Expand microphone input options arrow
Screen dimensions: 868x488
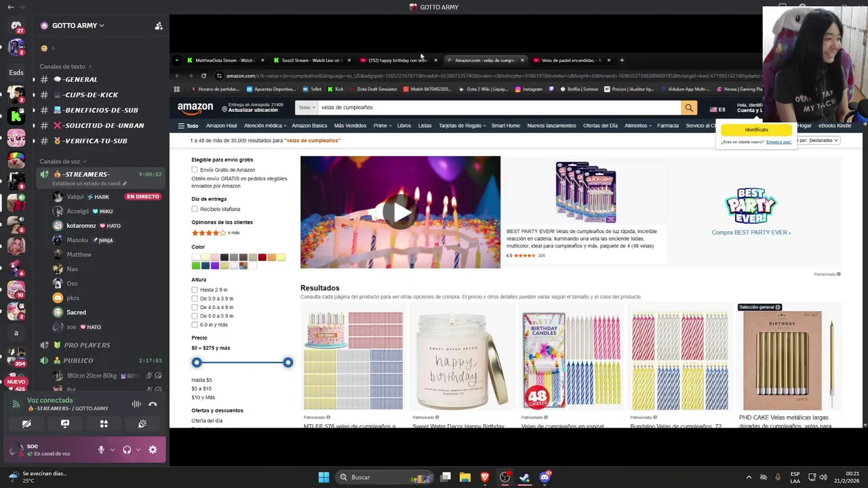[112, 449]
